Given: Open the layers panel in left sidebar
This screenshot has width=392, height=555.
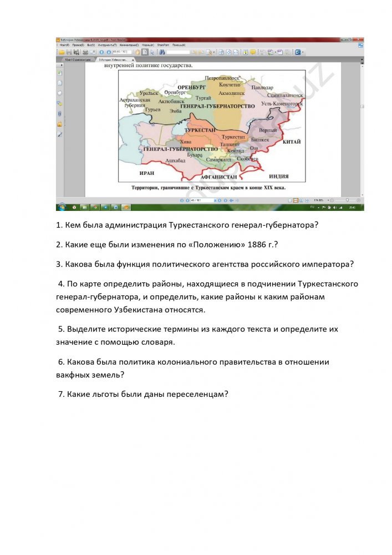Looking at the screenshot, I should [x=60, y=93].
